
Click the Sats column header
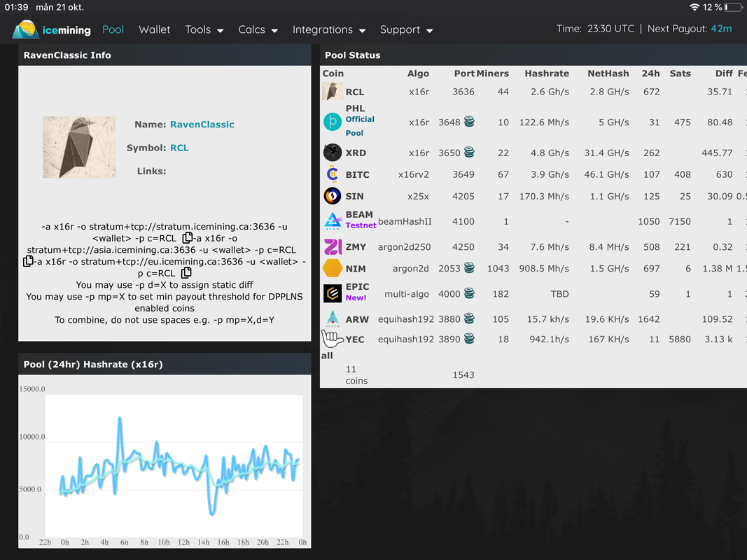click(680, 73)
